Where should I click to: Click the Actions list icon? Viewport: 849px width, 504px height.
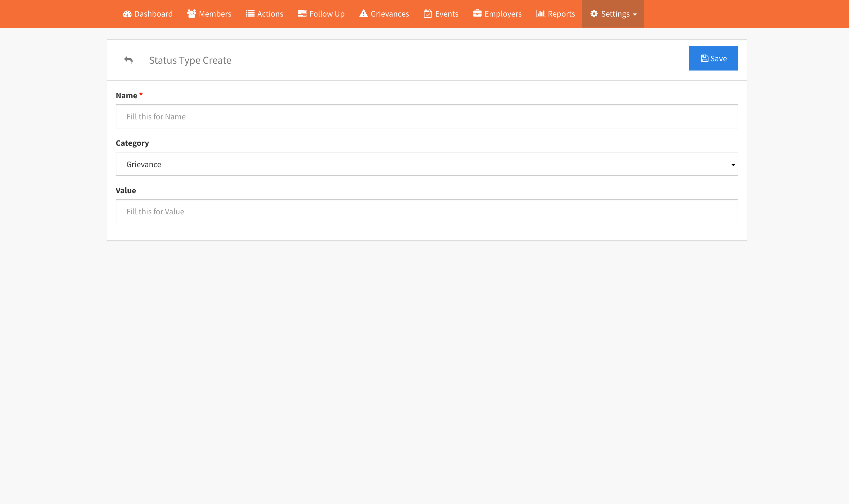tap(250, 13)
